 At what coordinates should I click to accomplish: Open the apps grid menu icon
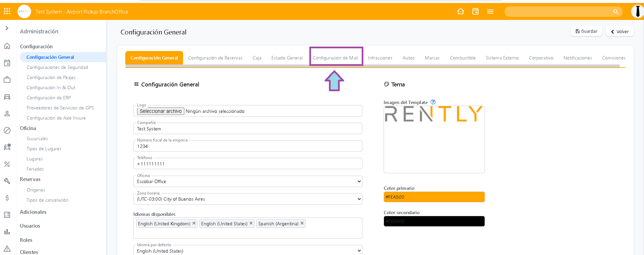pyautogui.click(x=7, y=11)
